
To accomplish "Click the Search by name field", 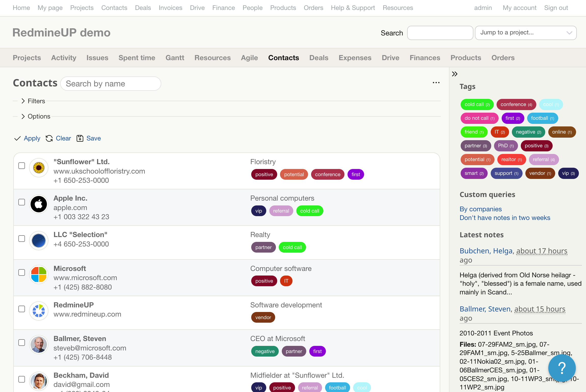I will click(x=111, y=84).
